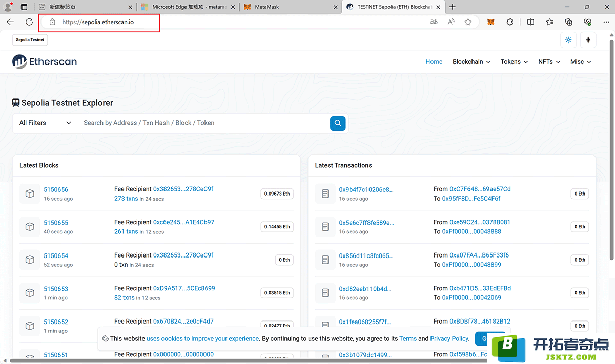Click the document icon for transaction 0x9b4f7c10206e8
Image resolution: width=615 pixels, height=364 pixels.
(325, 194)
